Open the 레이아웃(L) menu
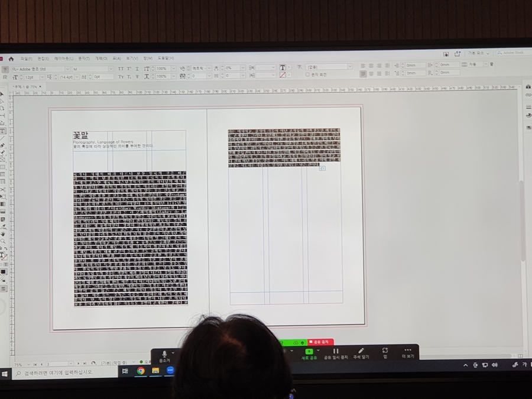 point(63,59)
